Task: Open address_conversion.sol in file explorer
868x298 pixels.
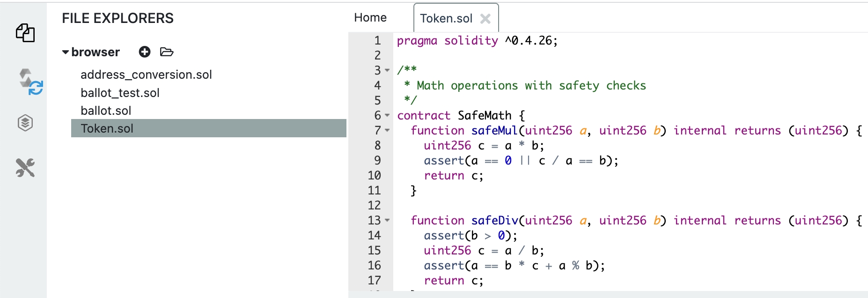Action: tap(146, 74)
